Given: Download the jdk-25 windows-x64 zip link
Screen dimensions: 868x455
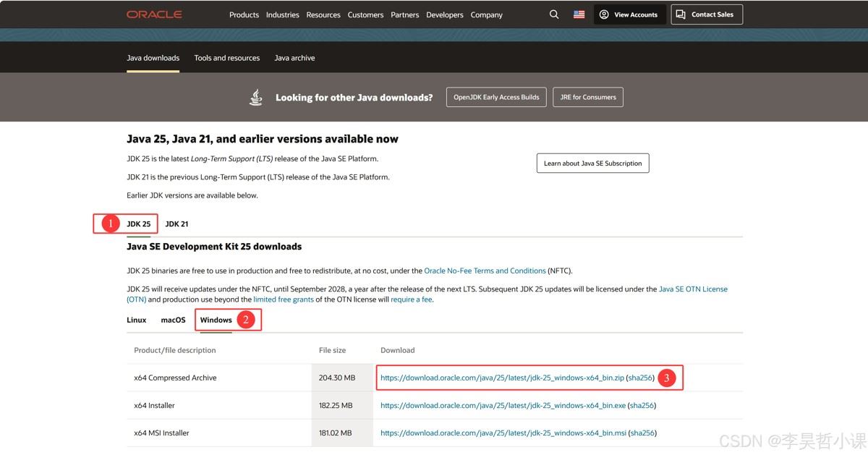Looking at the screenshot, I should tap(502, 378).
